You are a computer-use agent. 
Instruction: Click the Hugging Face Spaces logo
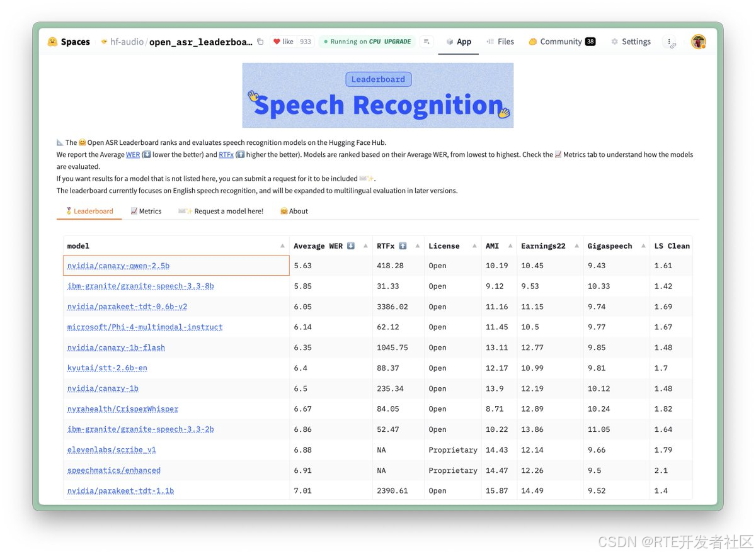pyautogui.click(x=68, y=42)
